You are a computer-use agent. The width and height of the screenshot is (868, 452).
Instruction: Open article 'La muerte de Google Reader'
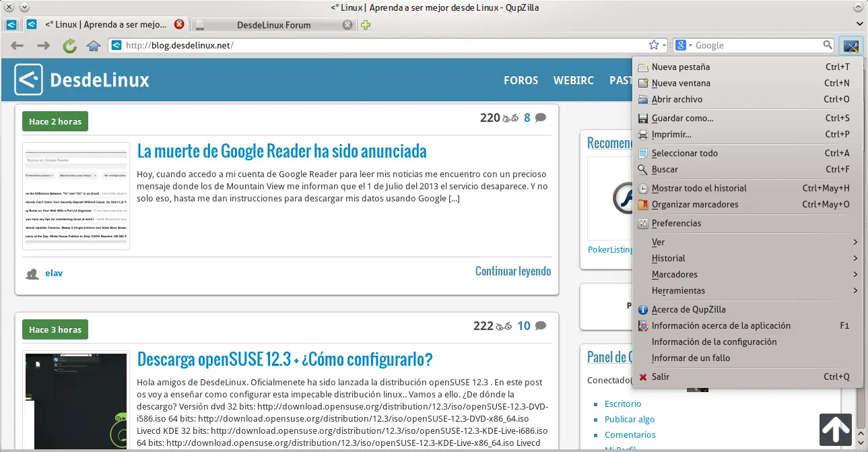point(281,150)
